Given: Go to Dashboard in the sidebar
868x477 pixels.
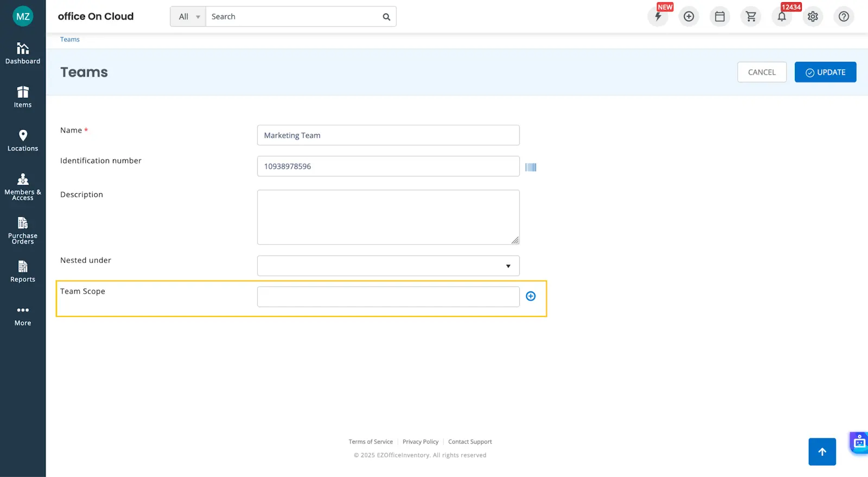Looking at the screenshot, I should [x=23, y=53].
